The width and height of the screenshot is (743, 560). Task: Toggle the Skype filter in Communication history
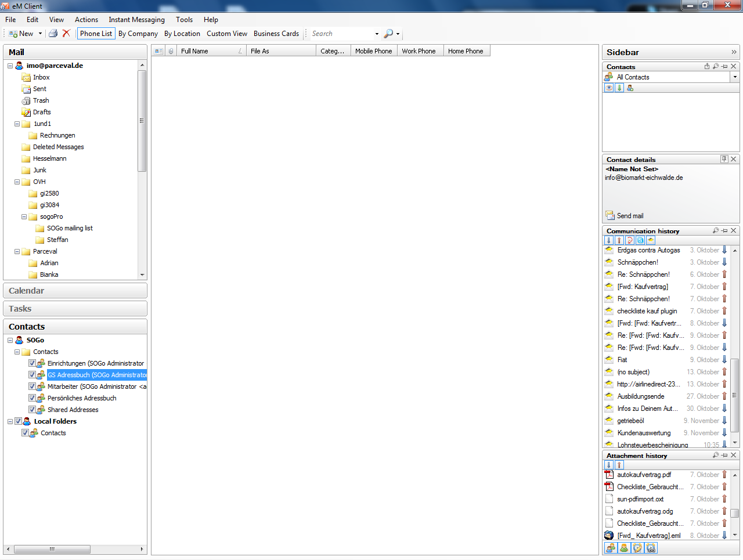640,240
